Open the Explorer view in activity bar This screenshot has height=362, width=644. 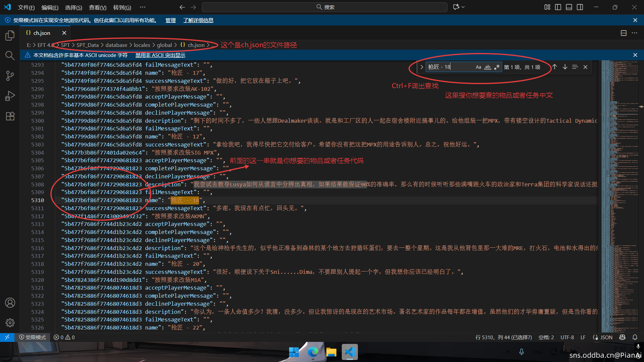(10, 35)
